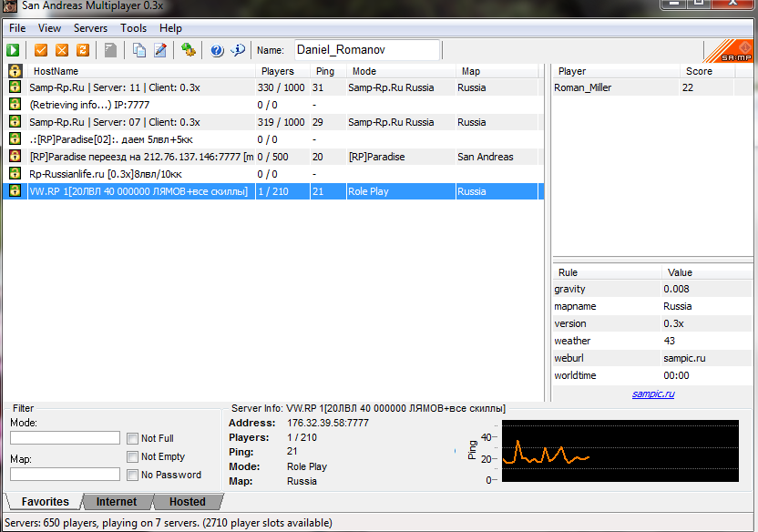Click the orange Refresh Server icon
Image resolution: width=758 pixels, height=532 pixels.
coord(83,50)
